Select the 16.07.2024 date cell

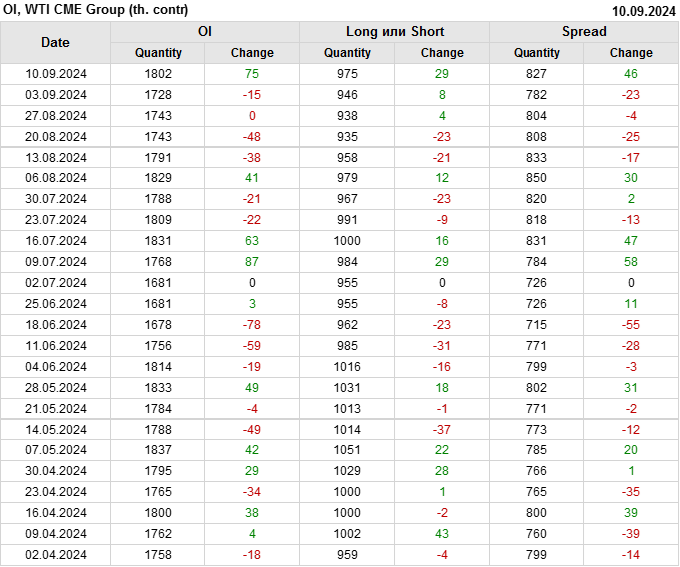[56, 241]
